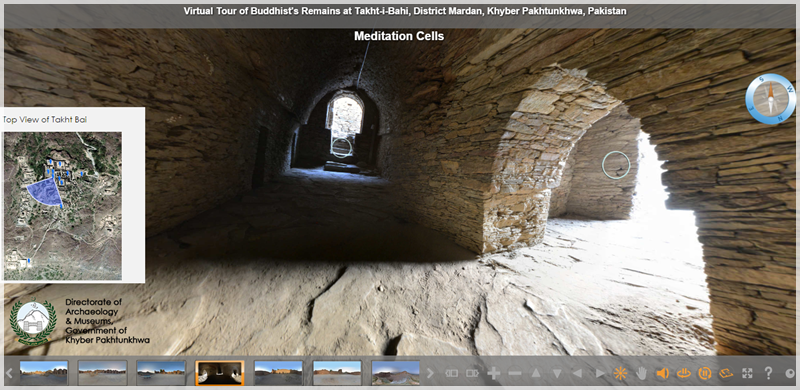800x390 pixels.
Task: Toggle the orange map panel icon
Action: tap(726, 373)
